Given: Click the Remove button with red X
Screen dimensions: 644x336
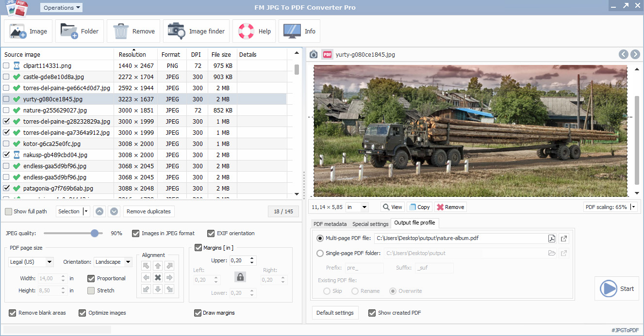Looking at the screenshot, I should (x=450, y=207).
